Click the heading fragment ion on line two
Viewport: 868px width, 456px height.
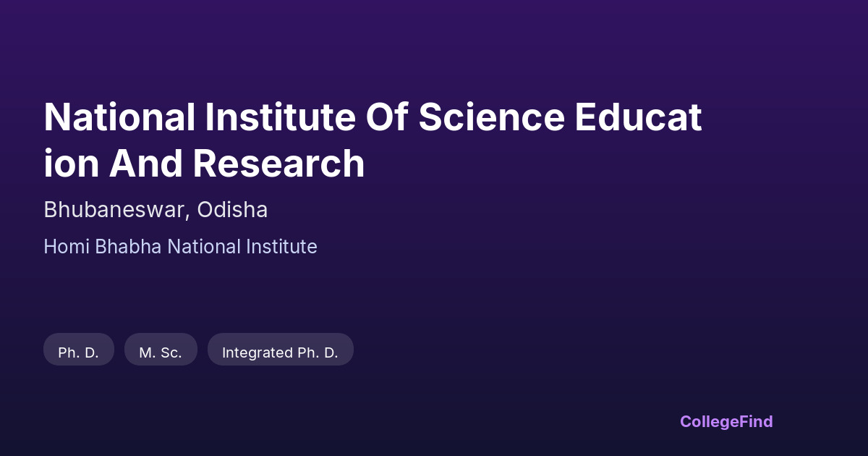tap(71, 164)
